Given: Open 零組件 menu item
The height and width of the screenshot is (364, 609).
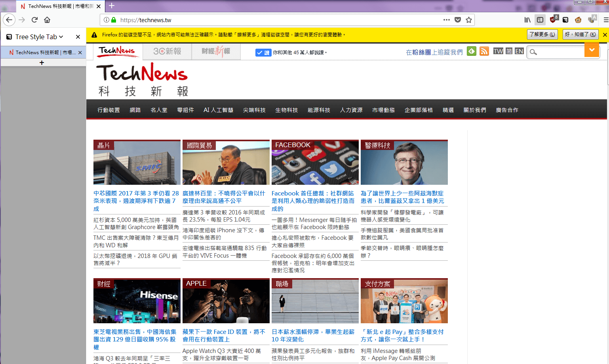Looking at the screenshot, I should (x=185, y=110).
